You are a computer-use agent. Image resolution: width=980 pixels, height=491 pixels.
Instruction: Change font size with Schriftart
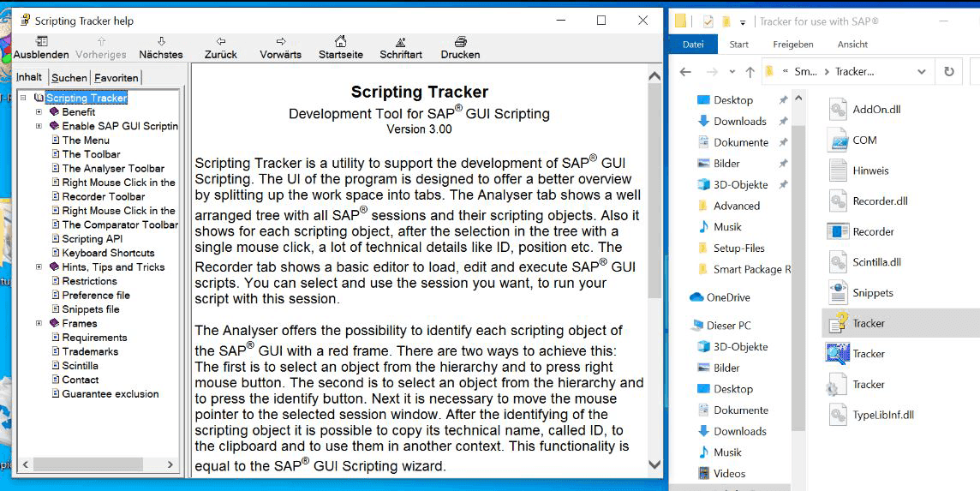point(401,47)
